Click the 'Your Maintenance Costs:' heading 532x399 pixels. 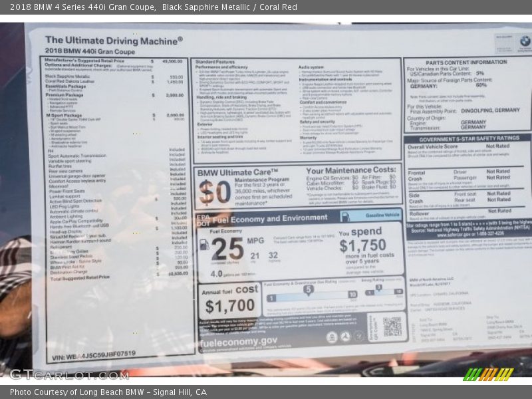(x=351, y=170)
